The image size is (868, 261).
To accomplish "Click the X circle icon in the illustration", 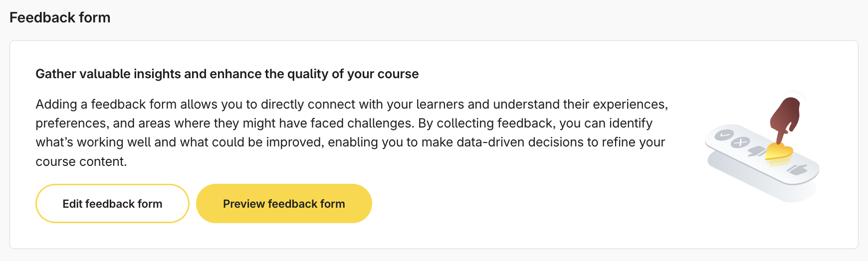I will pyautogui.click(x=740, y=142).
